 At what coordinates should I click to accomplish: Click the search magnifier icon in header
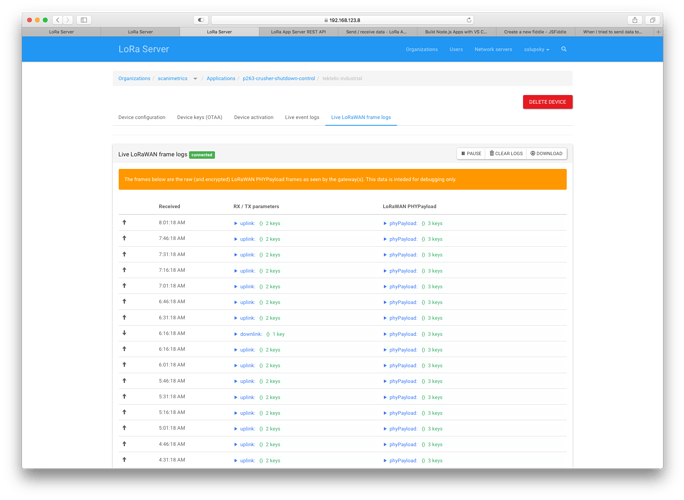click(x=564, y=49)
